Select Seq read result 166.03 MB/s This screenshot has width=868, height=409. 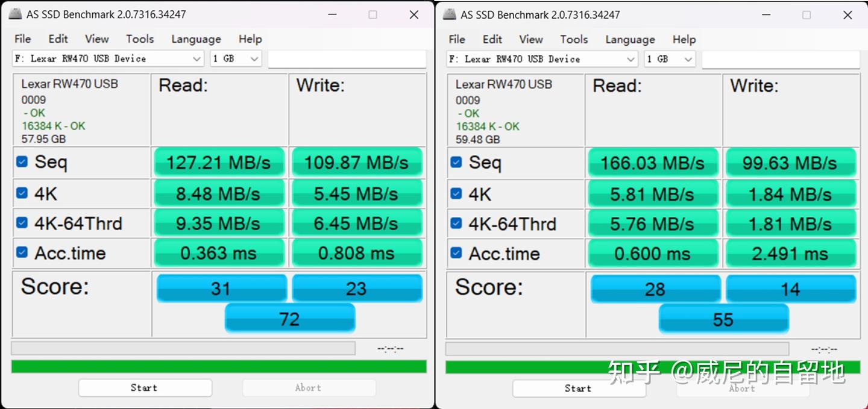[x=653, y=163]
